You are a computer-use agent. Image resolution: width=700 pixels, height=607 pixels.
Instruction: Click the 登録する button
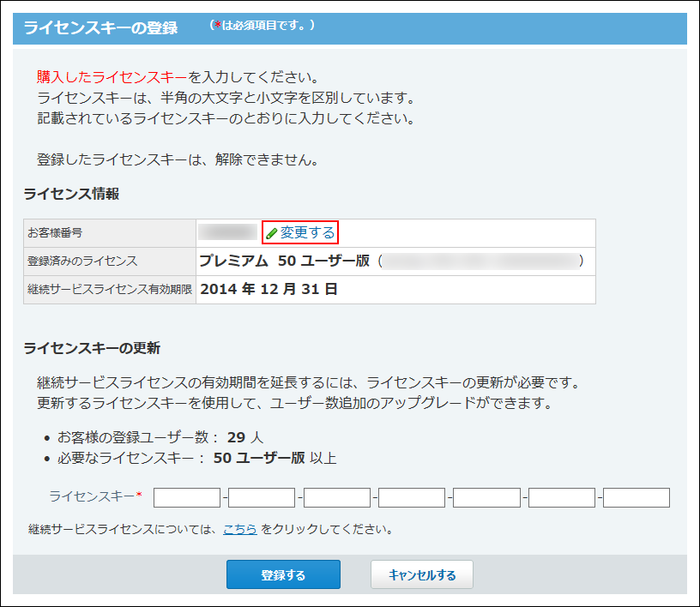tap(283, 574)
